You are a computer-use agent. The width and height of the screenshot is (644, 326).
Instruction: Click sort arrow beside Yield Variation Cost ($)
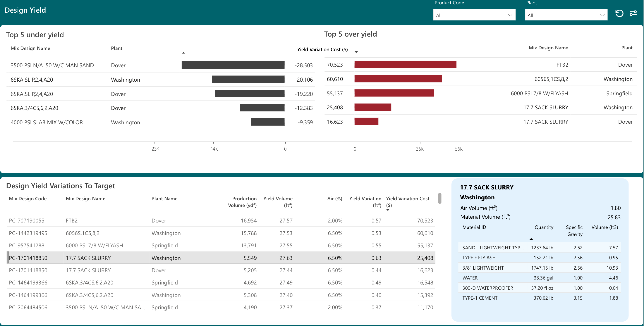point(356,52)
